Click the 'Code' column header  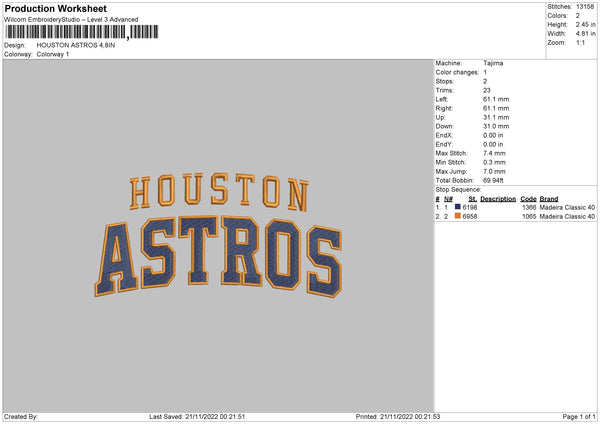point(528,199)
